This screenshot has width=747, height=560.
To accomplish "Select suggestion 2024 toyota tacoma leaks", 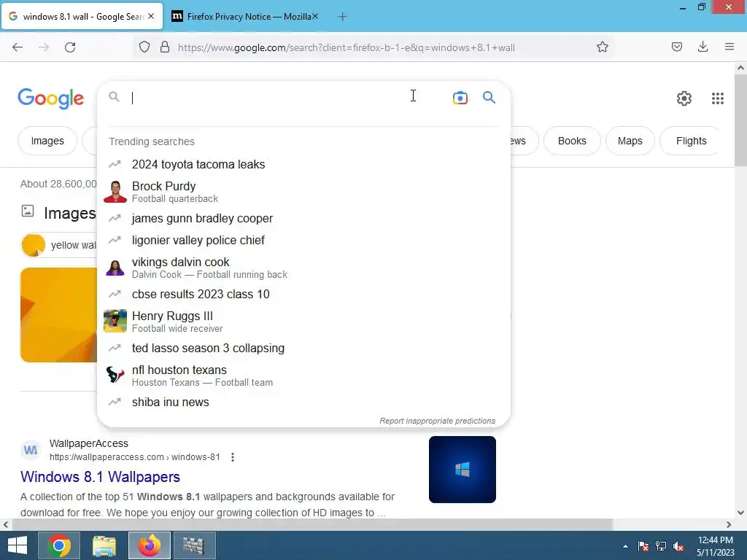I will point(303,164).
